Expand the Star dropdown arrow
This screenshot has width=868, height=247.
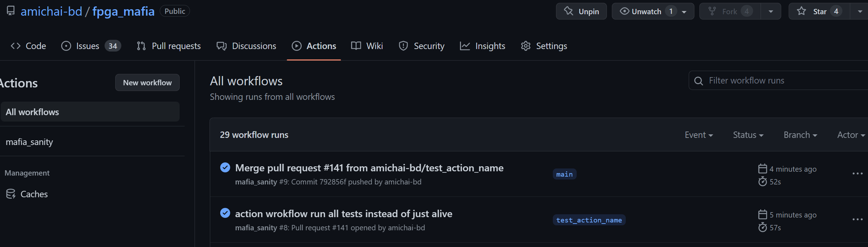[860, 11]
